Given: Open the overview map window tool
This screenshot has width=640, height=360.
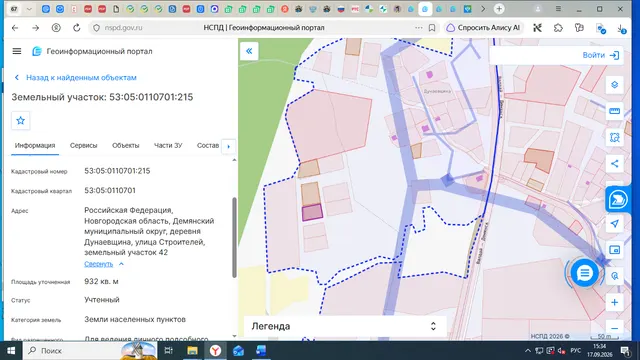Looking at the screenshot, I should point(614,250).
